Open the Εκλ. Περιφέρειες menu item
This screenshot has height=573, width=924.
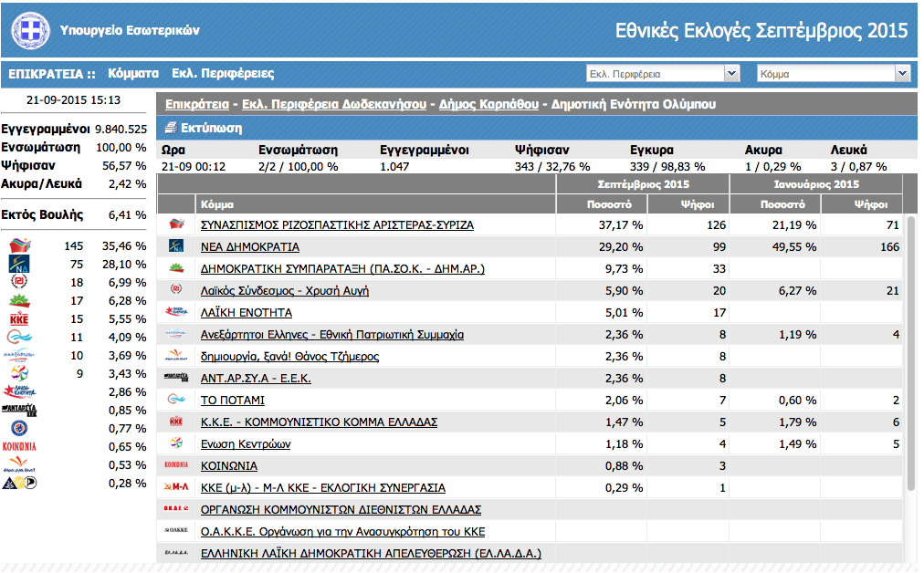(x=223, y=74)
